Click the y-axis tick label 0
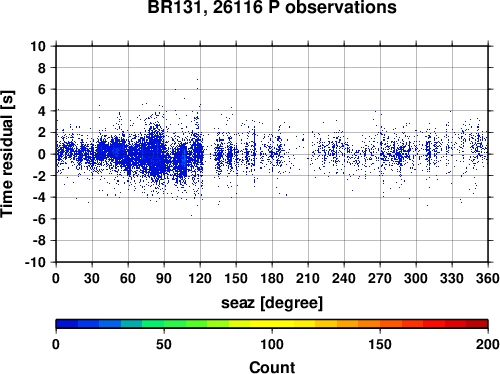Screen dimensions: 500x374 tap(42, 154)
